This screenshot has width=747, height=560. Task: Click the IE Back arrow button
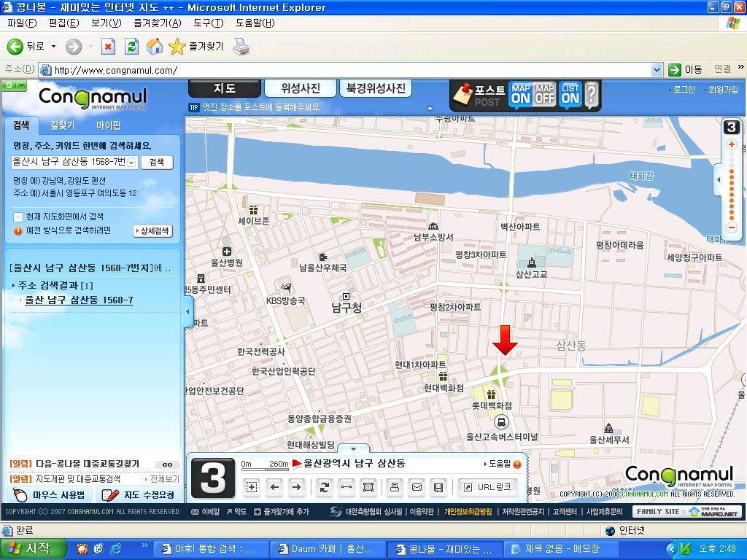pos(15,46)
